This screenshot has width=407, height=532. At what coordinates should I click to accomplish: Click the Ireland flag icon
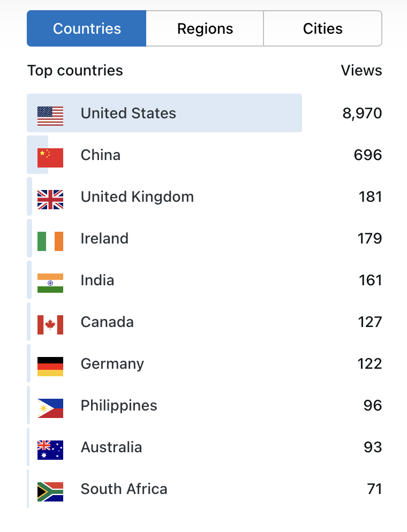click(x=50, y=241)
